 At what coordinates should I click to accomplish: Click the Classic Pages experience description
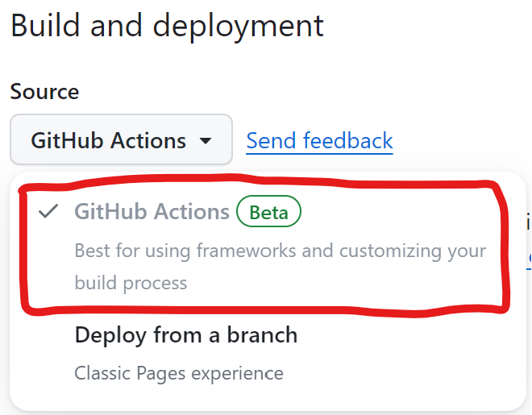tap(178, 373)
